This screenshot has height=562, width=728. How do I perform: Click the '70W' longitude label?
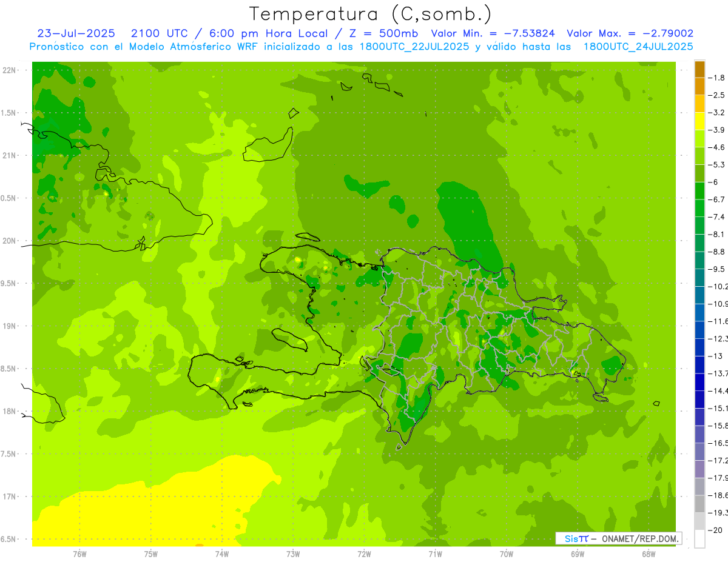click(507, 554)
